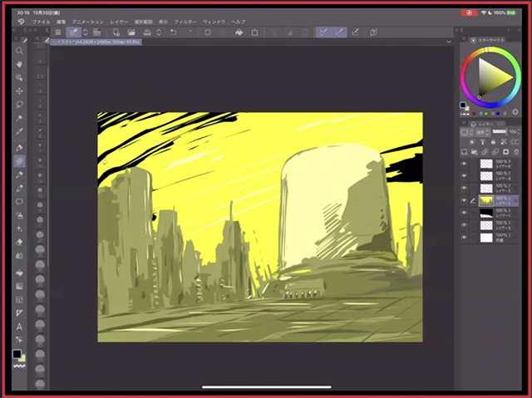Select the Text tool

pyautogui.click(x=19, y=327)
